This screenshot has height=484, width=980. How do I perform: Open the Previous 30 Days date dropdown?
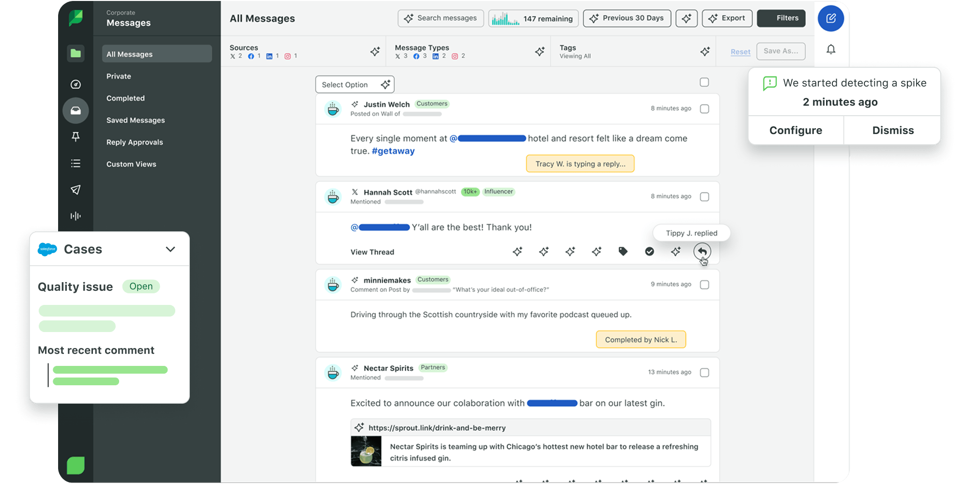coord(627,18)
